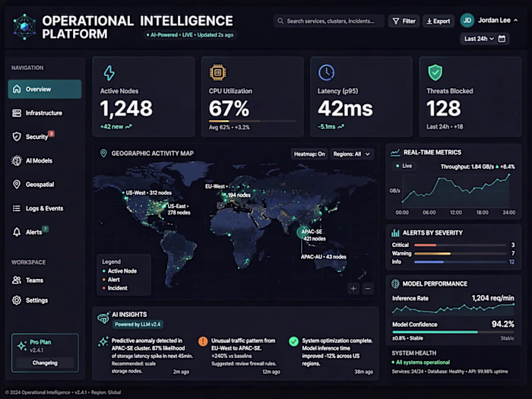
Task: Click the search services input field
Action: click(329, 21)
